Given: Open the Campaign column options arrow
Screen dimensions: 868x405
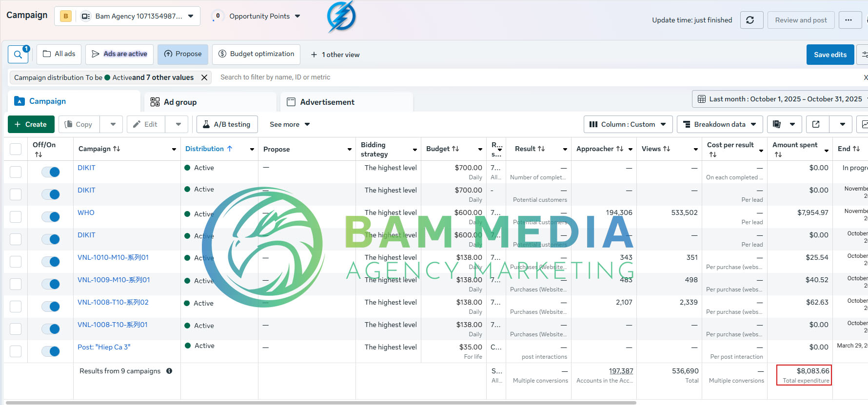Looking at the screenshot, I should 174,149.
